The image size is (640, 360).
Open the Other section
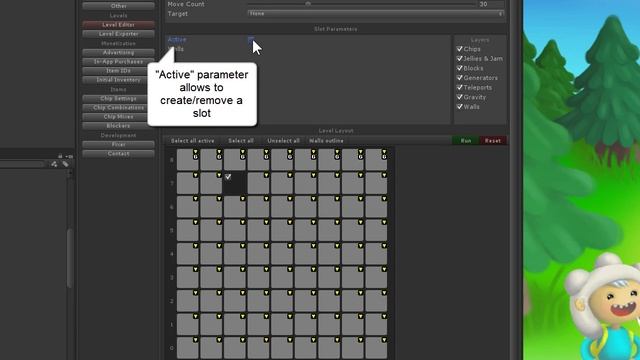[118, 6]
